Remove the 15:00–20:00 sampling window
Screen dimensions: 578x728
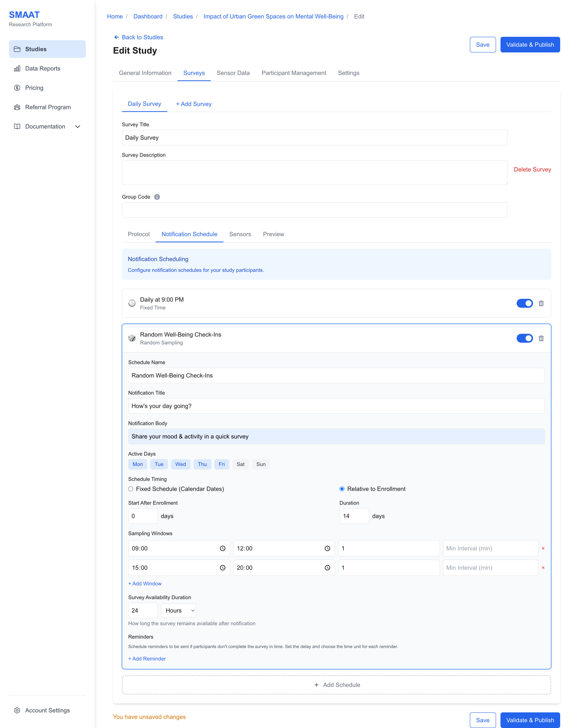point(543,568)
